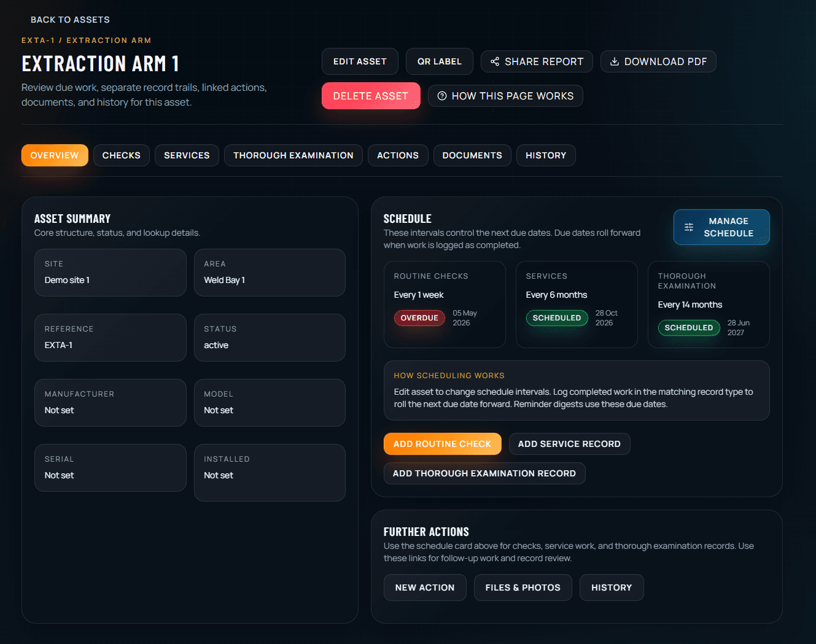Click the Overdue status badge
The width and height of the screenshot is (816, 644).
click(x=419, y=318)
